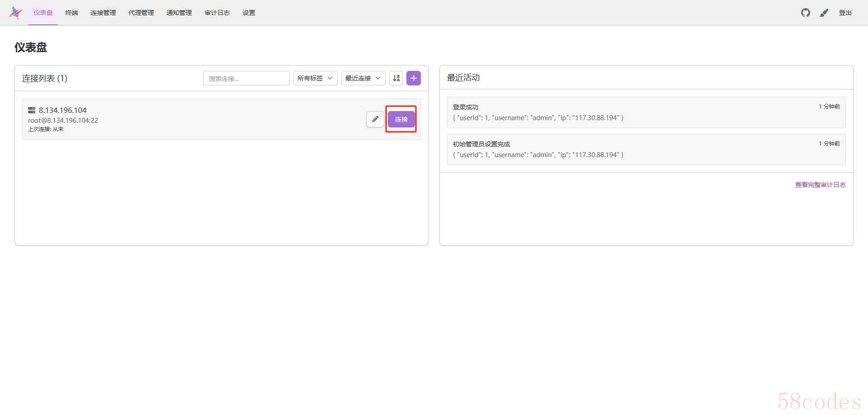
Task: Click 1 分钟前 timestamp of 登录成功
Action: [829, 107]
